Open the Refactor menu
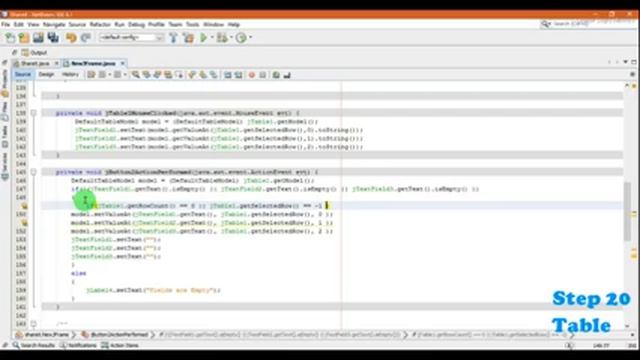Image resolution: width=640 pixels, height=360 pixels. (100, 24)
